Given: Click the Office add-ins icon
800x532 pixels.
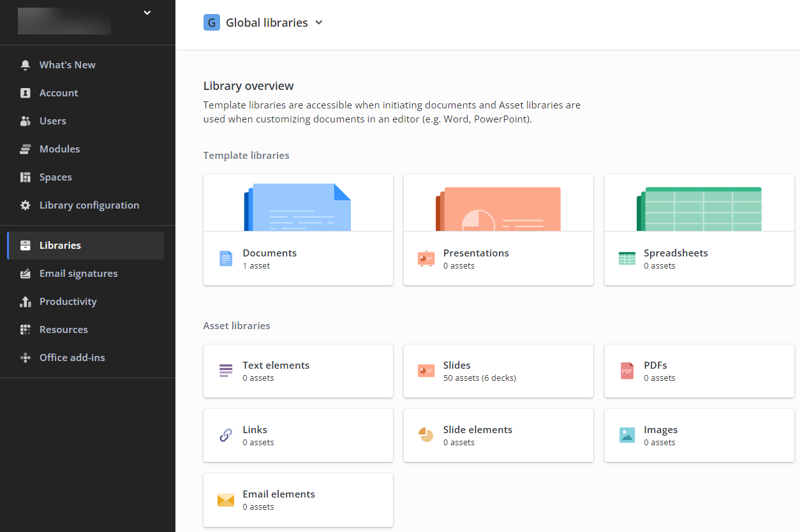Looking at the screenshot, I should pos(25,357).
